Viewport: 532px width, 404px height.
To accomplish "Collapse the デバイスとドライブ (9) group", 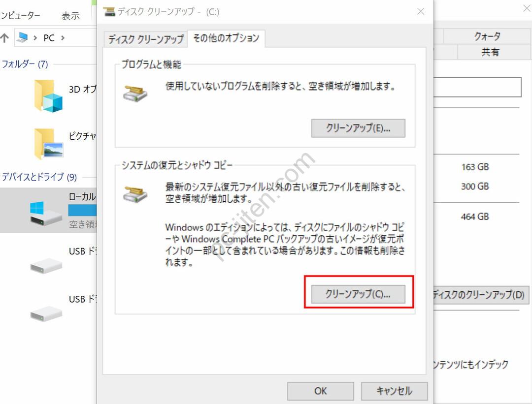I will tap(39, 177).
